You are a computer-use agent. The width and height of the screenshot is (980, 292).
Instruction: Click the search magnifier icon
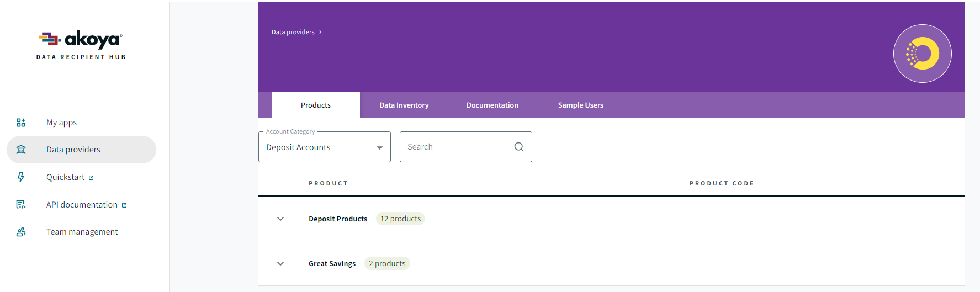point(519,147)
